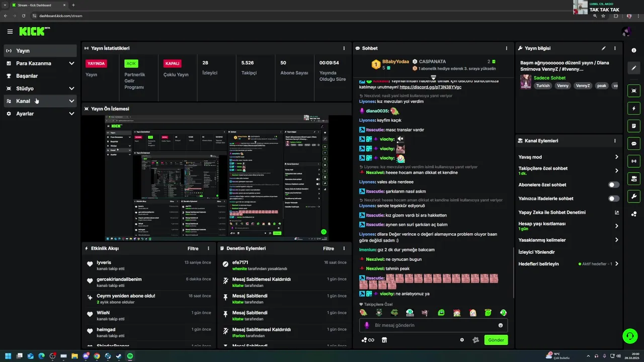Click the screen-capture widget icon in right toolbar

tap(634, 90)
